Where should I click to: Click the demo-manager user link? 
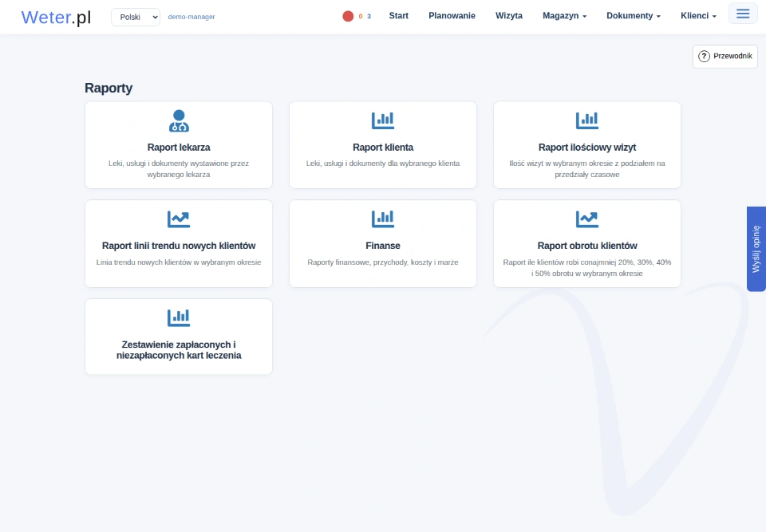(x=191, y=17)
